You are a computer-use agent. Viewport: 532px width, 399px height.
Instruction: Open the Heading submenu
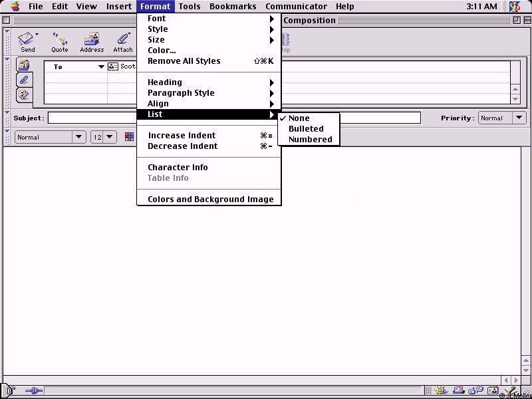(209, 82)
